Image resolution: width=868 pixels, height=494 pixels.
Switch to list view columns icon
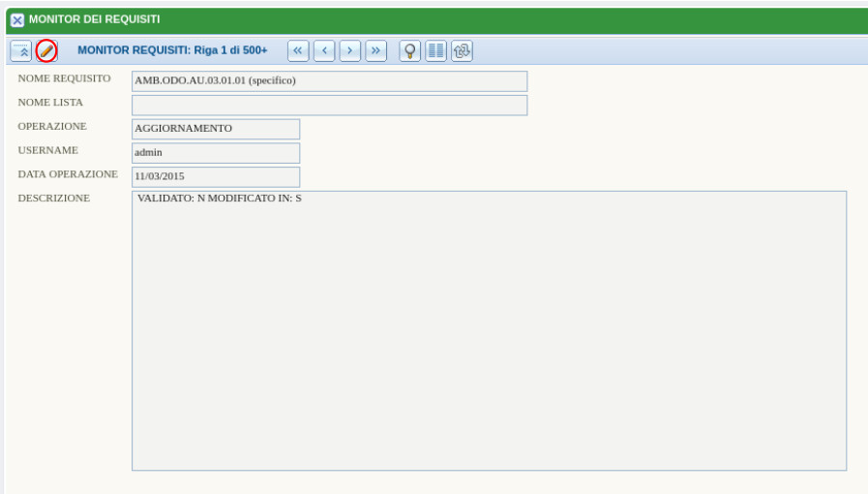pos(435,50)
